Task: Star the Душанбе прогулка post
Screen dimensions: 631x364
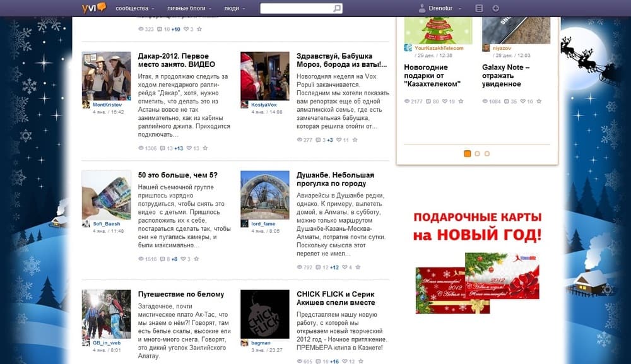Action: click(358, 267)
